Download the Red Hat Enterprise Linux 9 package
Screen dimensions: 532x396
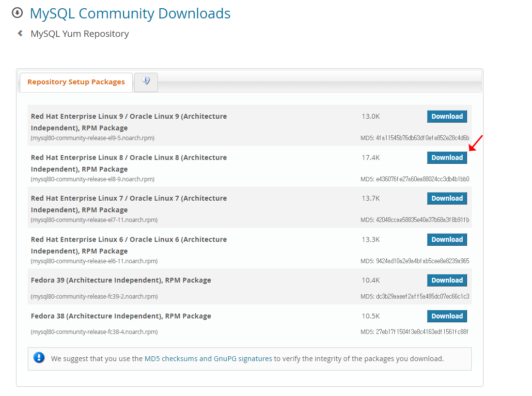pyautogui.click(x=447, y=116)
